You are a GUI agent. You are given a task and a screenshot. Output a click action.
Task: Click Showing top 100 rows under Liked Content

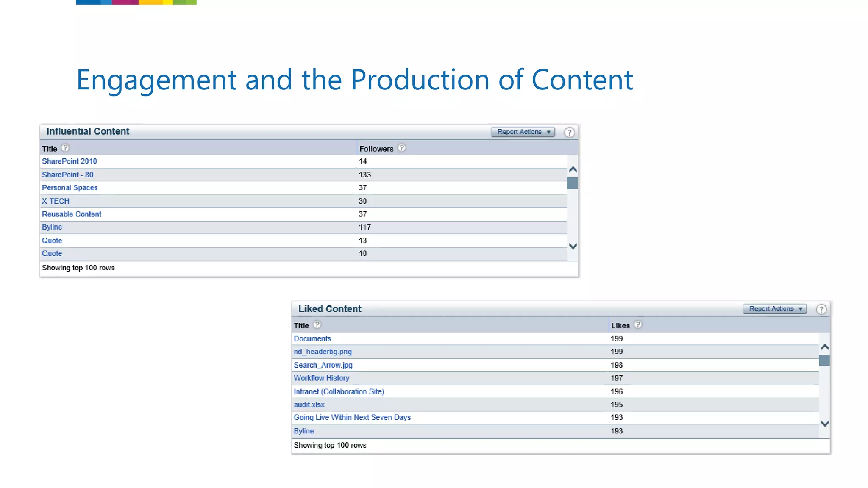(330, 445)
